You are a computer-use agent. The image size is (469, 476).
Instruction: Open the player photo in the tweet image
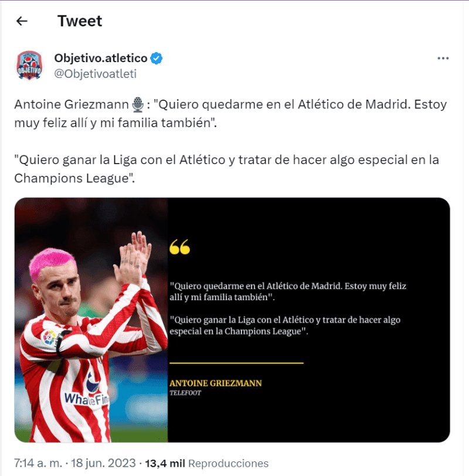(91, 320)
